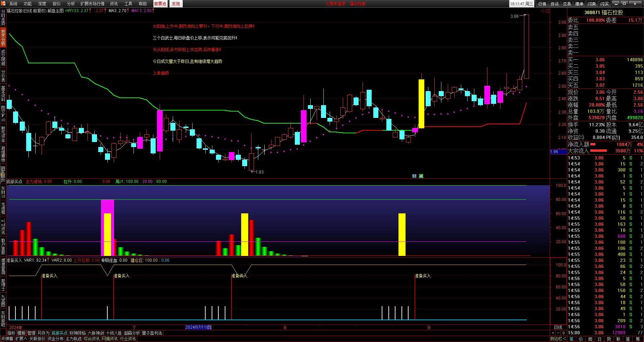
Task: Click the 行情 button in title bar
Action: [542, 4]
